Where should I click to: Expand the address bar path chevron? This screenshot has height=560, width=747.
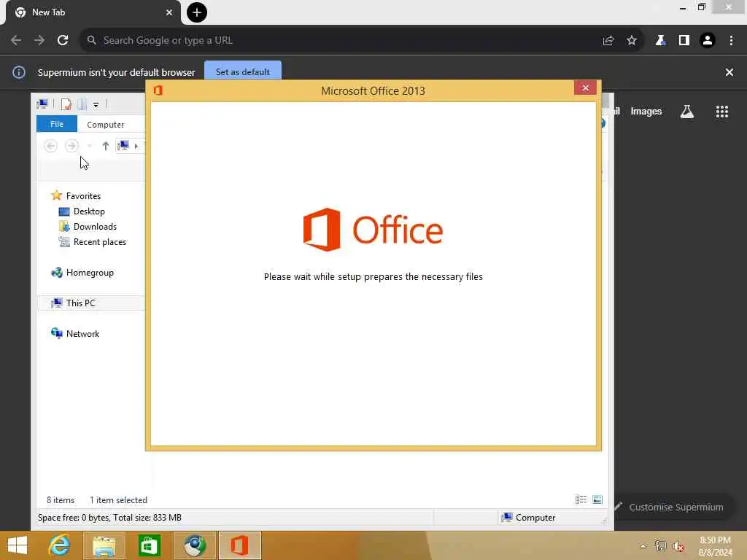136,146
